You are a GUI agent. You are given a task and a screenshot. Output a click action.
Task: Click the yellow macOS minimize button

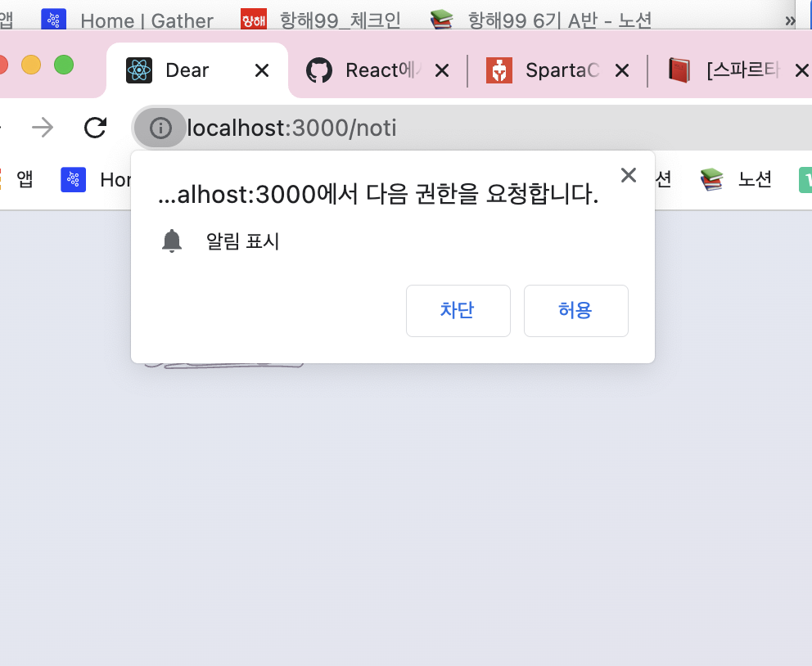31,65
